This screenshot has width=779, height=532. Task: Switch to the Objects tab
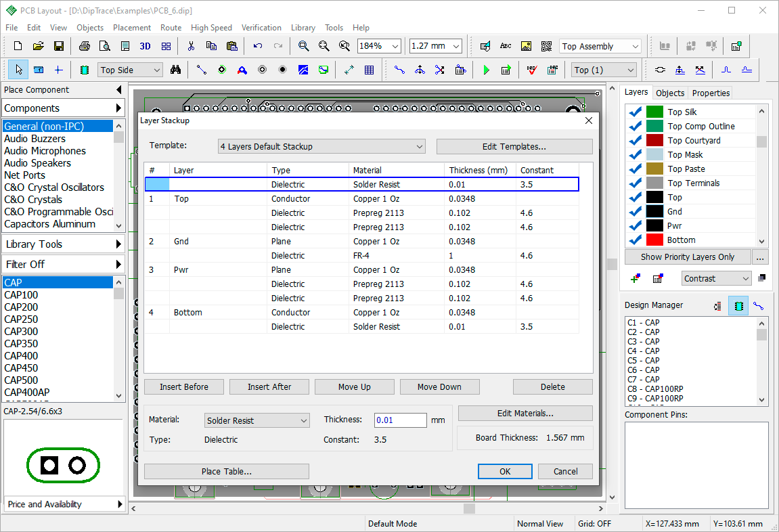coord(670,93)
